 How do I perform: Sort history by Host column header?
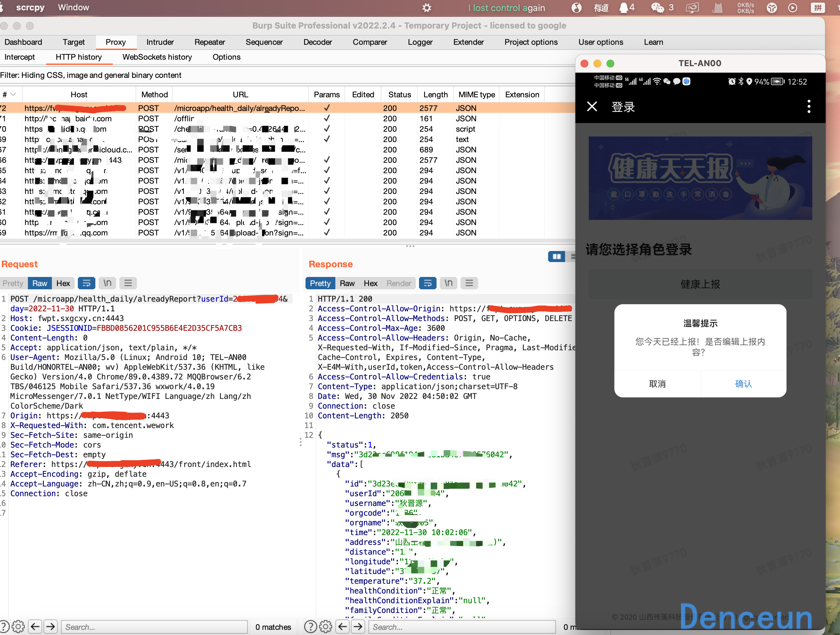pos(79,95)
